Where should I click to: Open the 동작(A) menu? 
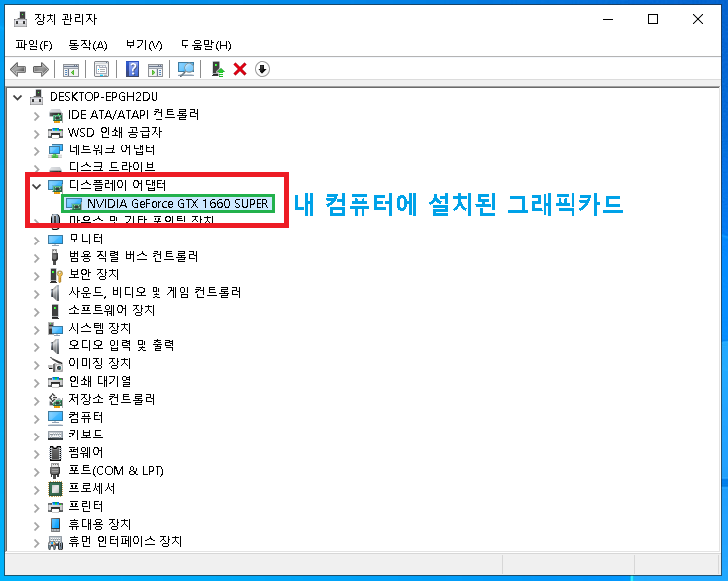[x=88, y=45]
